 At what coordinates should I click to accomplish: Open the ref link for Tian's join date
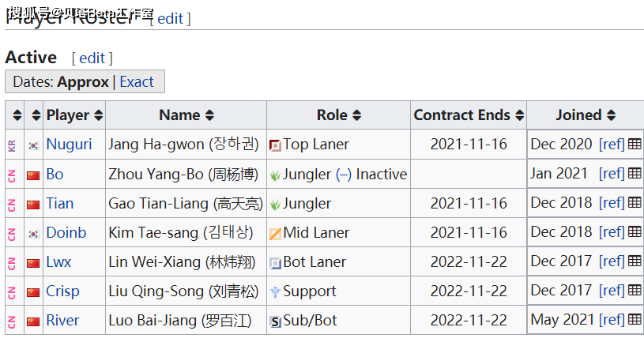pos(612,202)
